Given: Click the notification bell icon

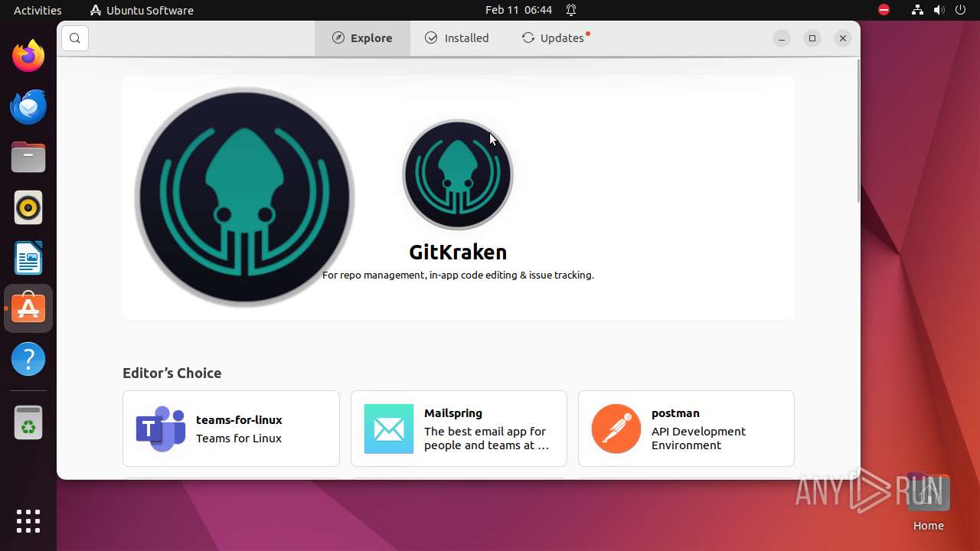Looking at the screenshot, I should 571,10.
